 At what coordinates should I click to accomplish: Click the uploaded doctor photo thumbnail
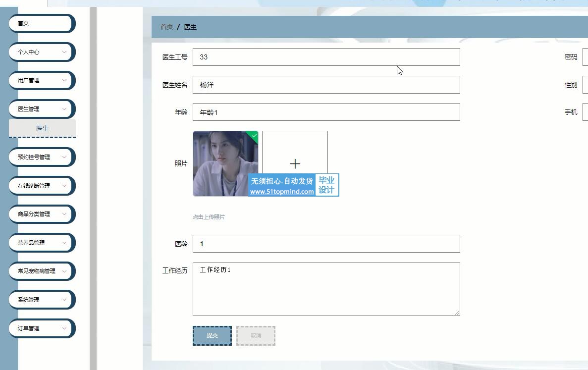coord(225,163)
